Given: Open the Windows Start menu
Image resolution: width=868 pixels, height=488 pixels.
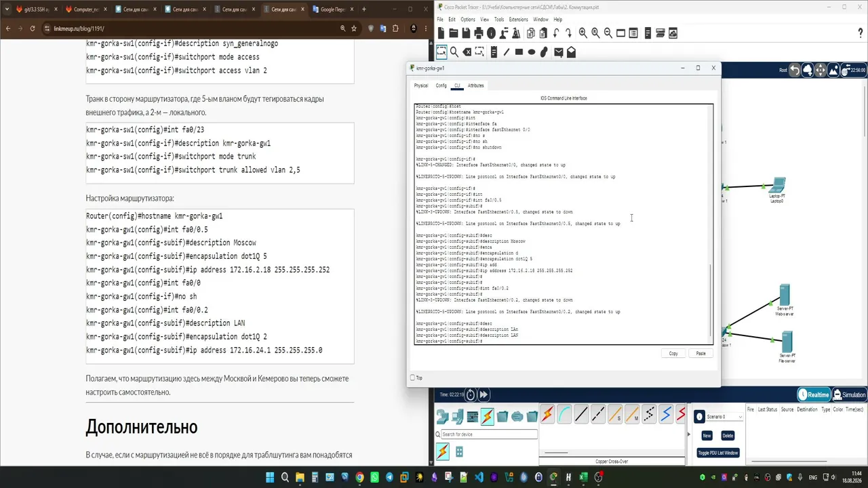Looking at the screenshot, I should pyautogui.click(x=270, y=477).
